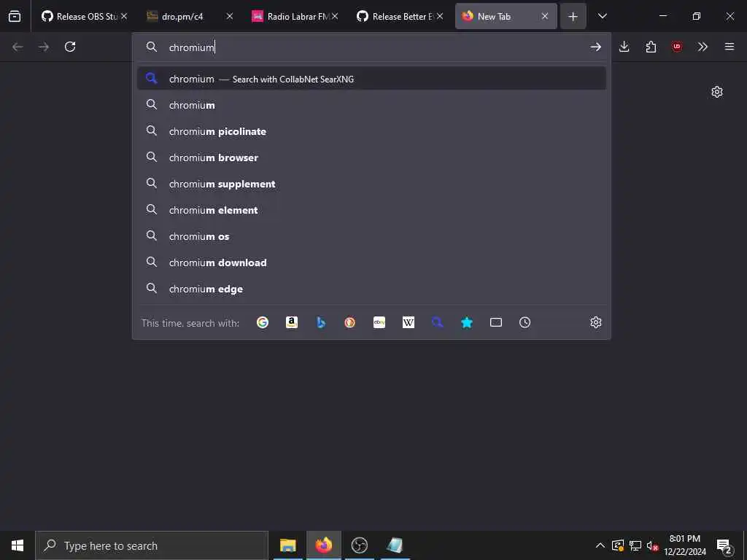Image resolution: width=747 pixels, height=560 pixels.
Task: Close the Release OBS Studio tab
Action: [124, 16]
